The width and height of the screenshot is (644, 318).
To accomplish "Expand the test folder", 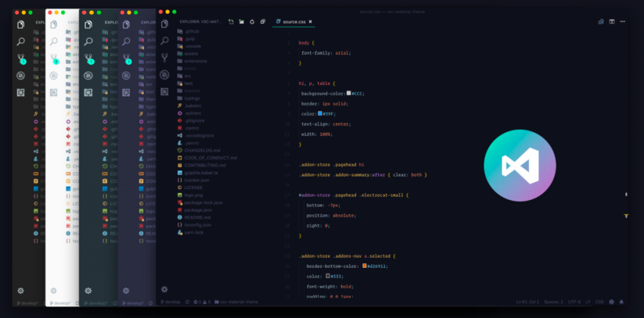I will tap(186, 84).
